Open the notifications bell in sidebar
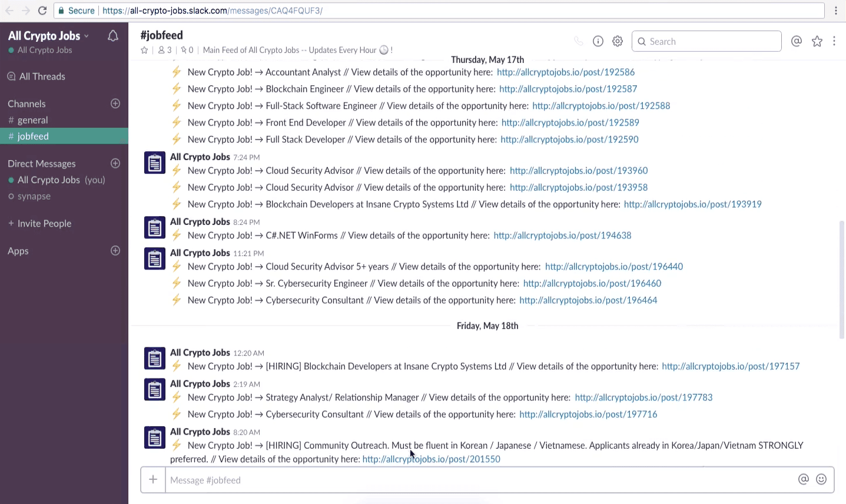This screenshot has height=504, width=846. click(x=113, y=37)
